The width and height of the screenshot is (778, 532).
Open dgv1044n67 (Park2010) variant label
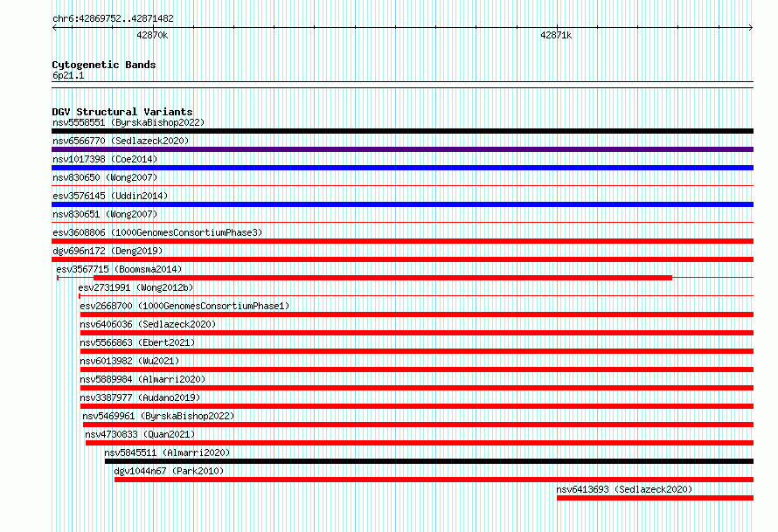click(169, 471)
